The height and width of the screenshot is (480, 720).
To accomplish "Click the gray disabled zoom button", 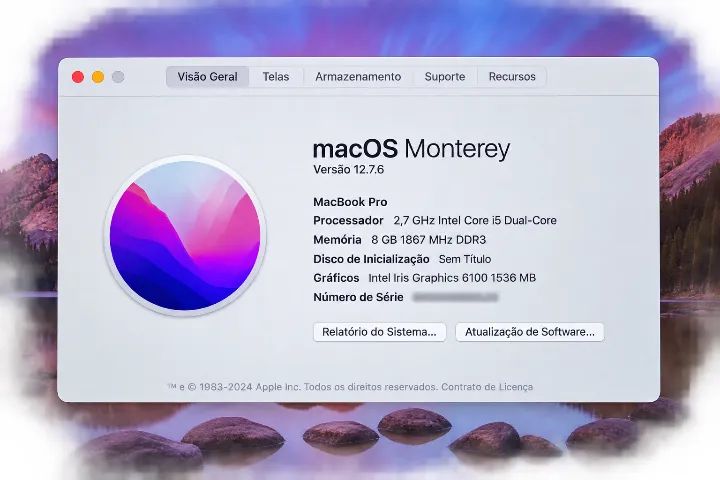I will 118,77.
